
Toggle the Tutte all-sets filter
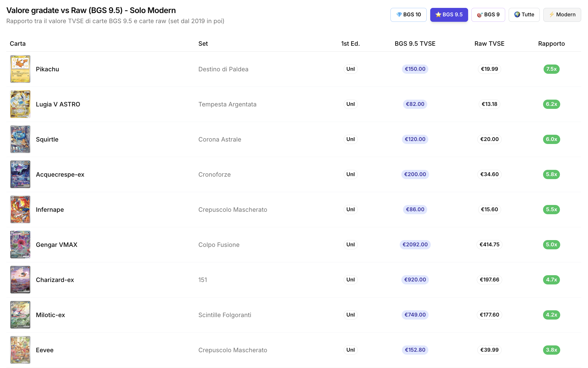524,15
